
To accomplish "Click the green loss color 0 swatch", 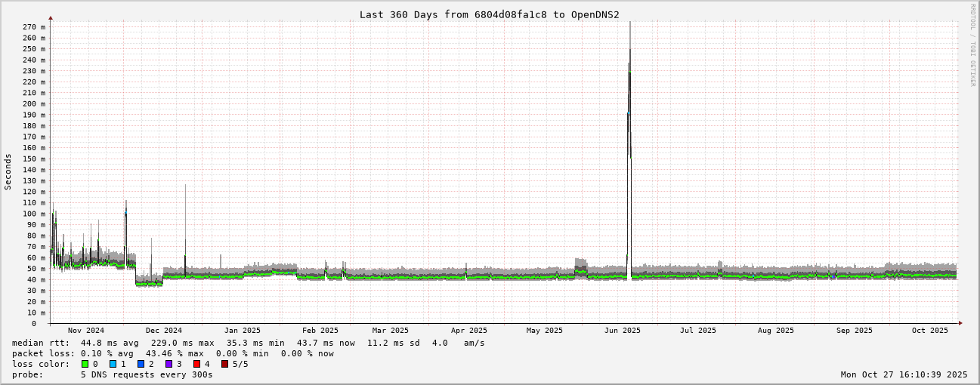I will [85, 364].
